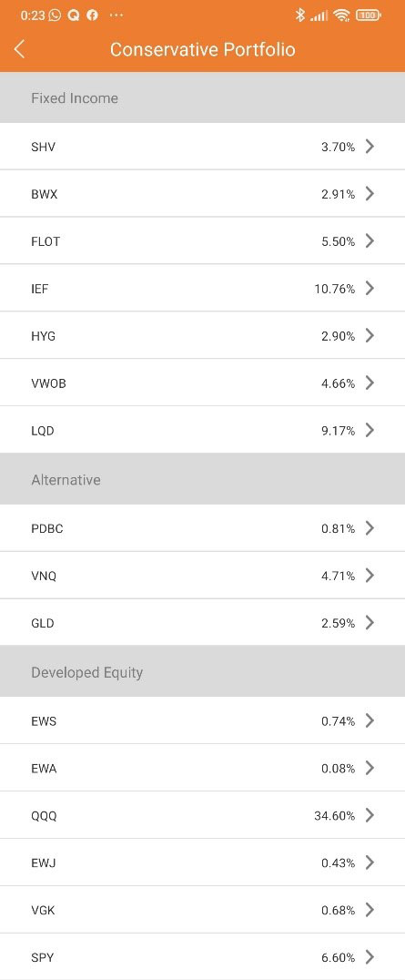405x980 pixels.
Task: Tap the WhatsApp icon in status bar
Action: point(55,15)
